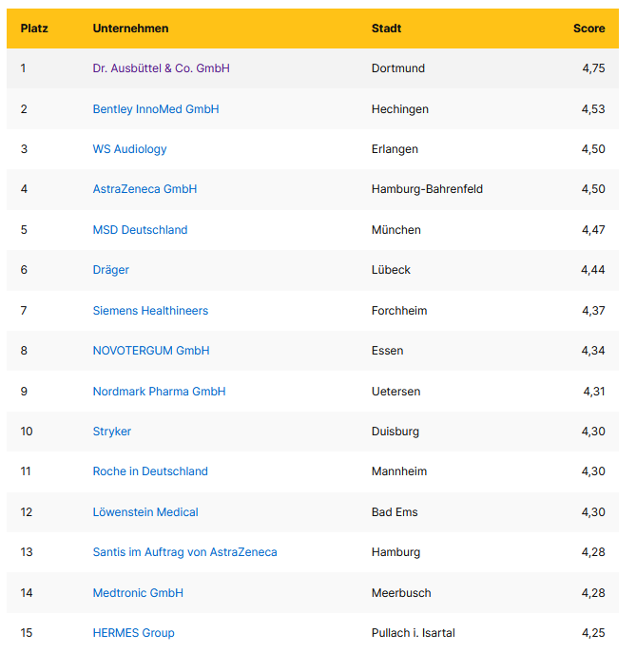The image size is (636, 672).
Task: Select the city cell Forchheim
Action: pos(399,311)
